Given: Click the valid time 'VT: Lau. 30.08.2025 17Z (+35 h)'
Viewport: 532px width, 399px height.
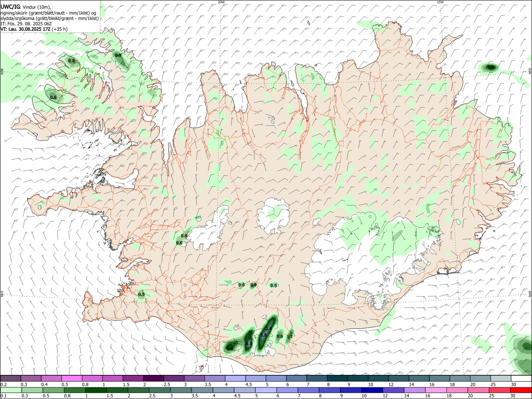Looking at the screenshot, I should (34, 29).
